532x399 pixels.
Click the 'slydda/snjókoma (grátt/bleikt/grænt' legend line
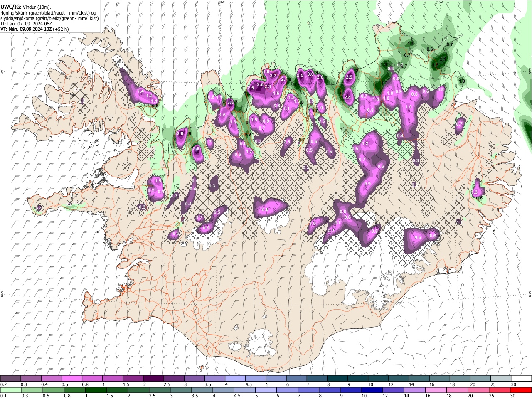[x=49, y=18]
